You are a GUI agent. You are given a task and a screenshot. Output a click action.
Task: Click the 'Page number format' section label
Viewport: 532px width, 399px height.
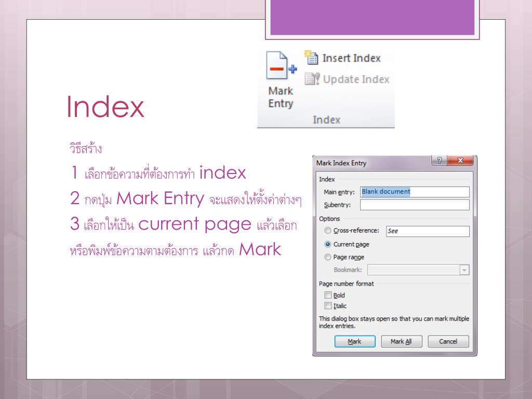(347, 284)
